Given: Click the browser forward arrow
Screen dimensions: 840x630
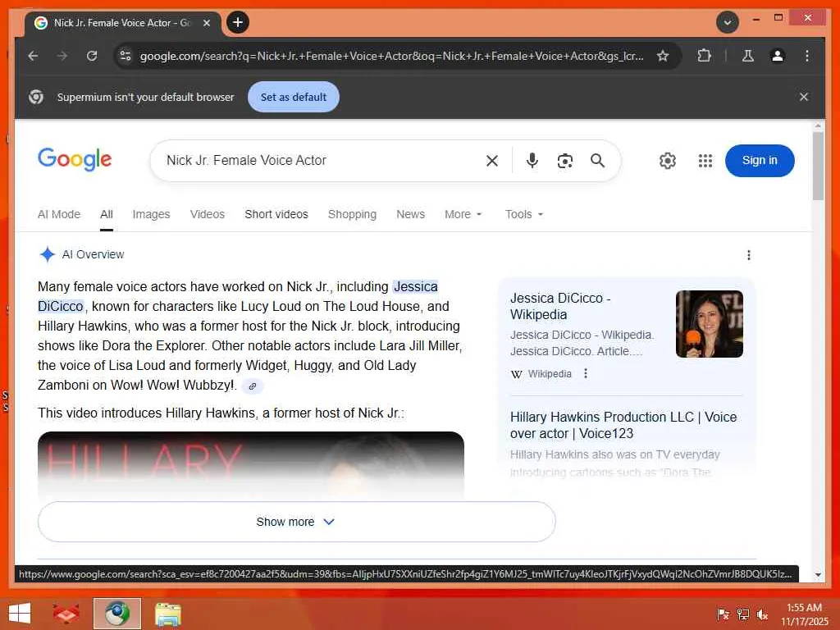Looking at the screenshot, I should coord(62,56).
